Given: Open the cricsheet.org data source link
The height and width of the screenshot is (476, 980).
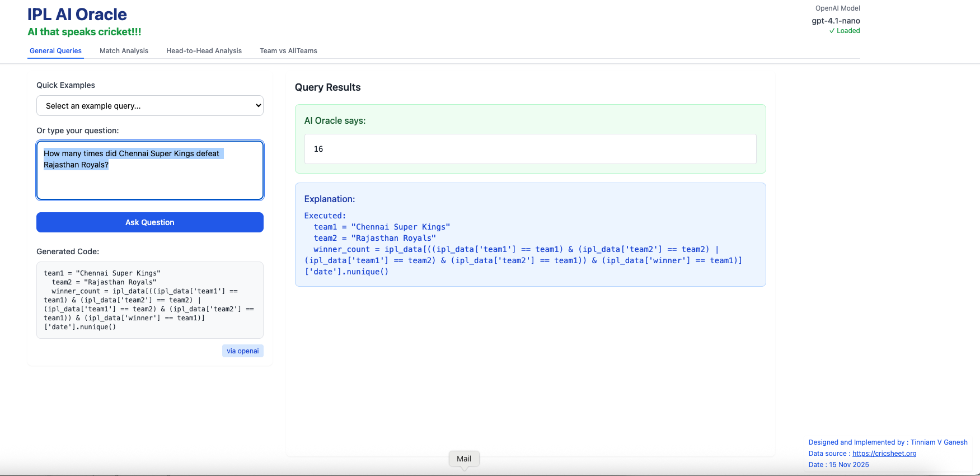Looking at the screenshot, I should [884, 454].
